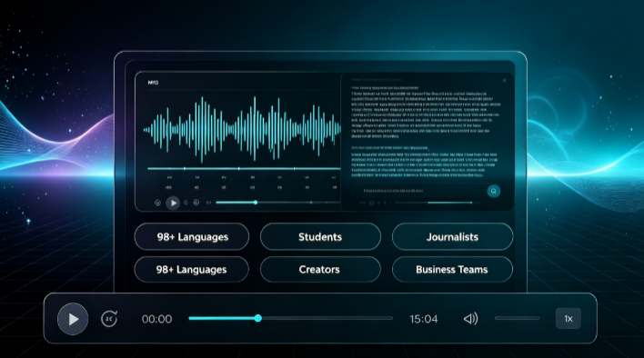Open the 1x playback speed selector
Viewport: 644px width, 358px height.
point(569,319)
